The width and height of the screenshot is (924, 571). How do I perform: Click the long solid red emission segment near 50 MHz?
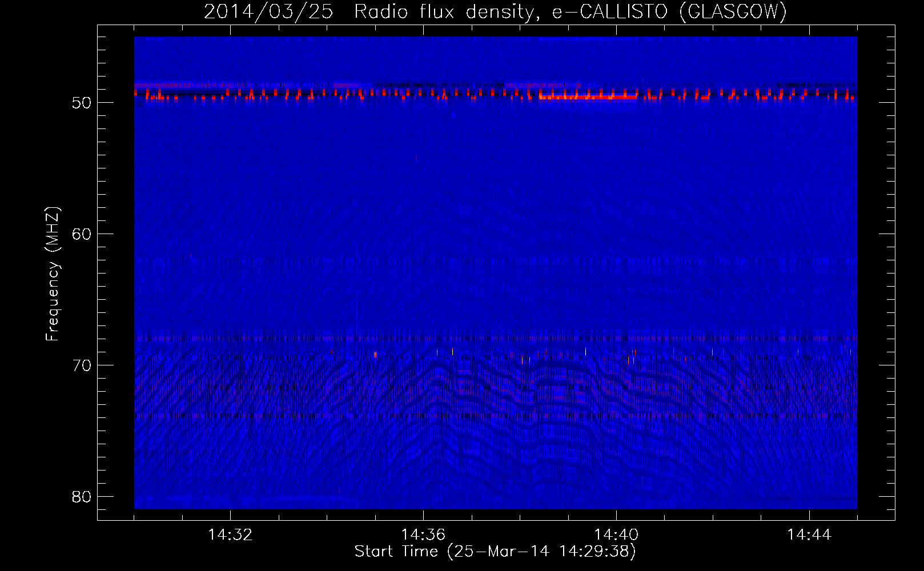(x=588, y=97)
